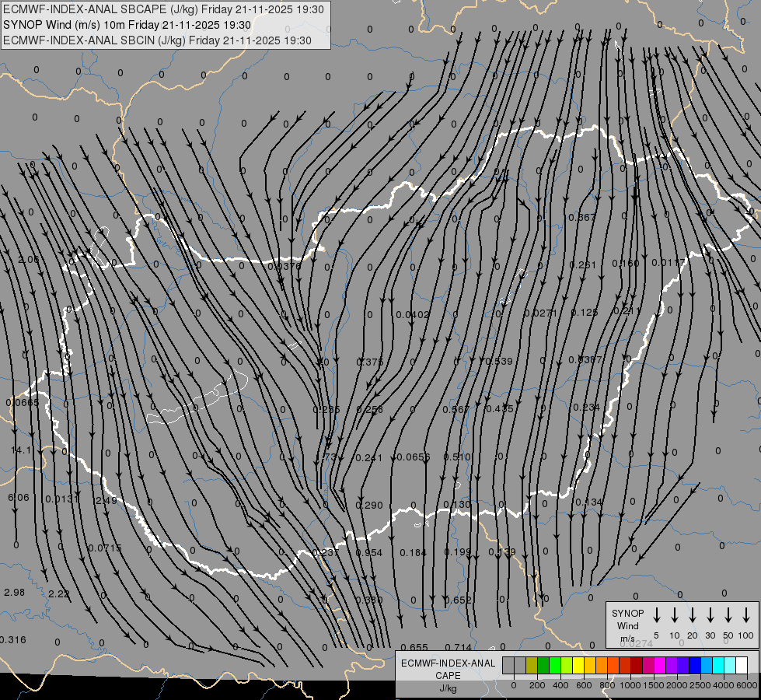
Task: Click the map value 0.290
Action: pyautogui.click(x=369, y=506)
